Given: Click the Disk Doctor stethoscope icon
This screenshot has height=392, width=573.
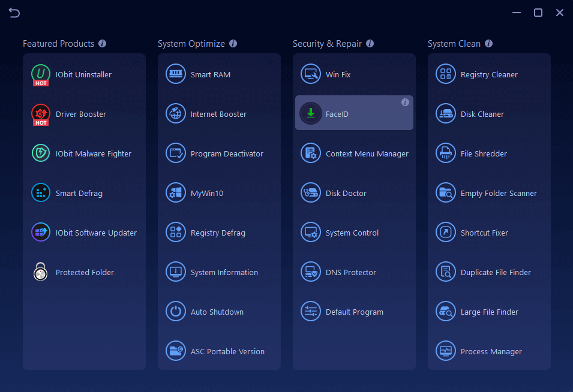Looking at the screenshot, I should click(311, 193).
